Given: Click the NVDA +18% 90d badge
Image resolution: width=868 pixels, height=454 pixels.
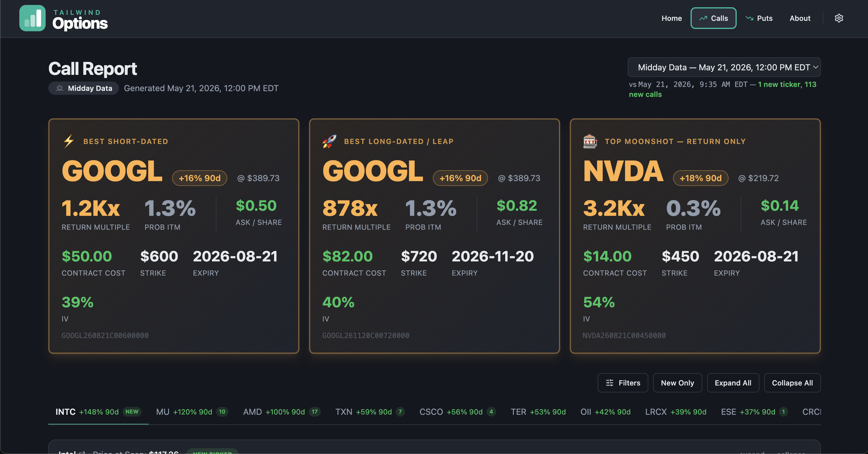Looking at the screenshot, I should click(x=700, y=178).
